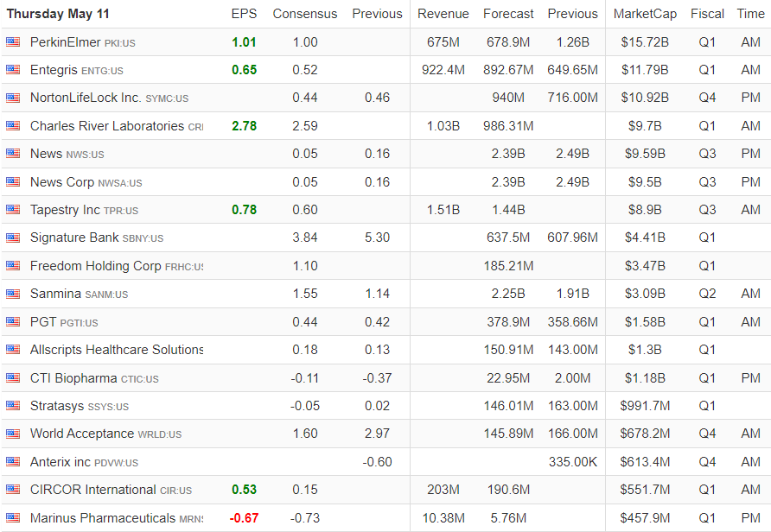The width and height of the screenshot is (771, 532).
Task: Click the flag icon next to Charles River Laboratories
Action: (13, 126)
